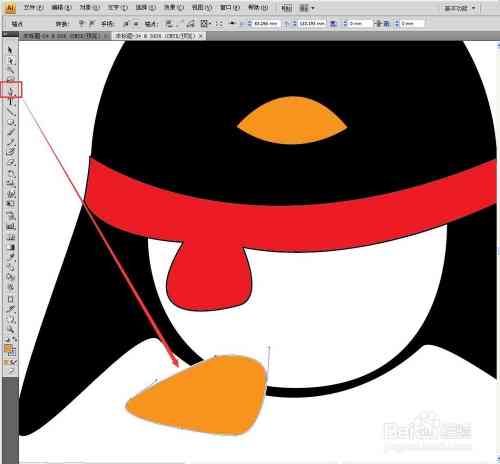Pick the Type tool in toolbox
The height and width of the screenshot is (464, 500).
click(x=11, y=101)
